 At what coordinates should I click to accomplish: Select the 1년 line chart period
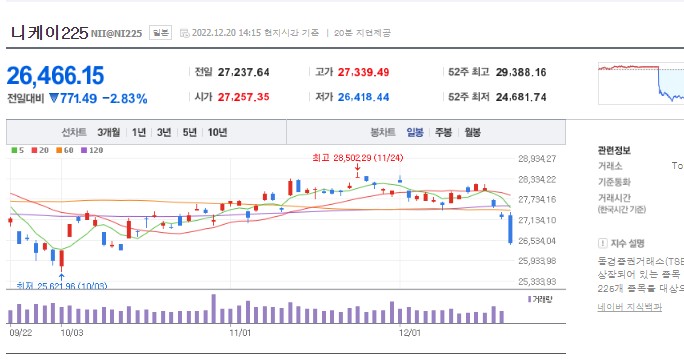tap(139, 132)
